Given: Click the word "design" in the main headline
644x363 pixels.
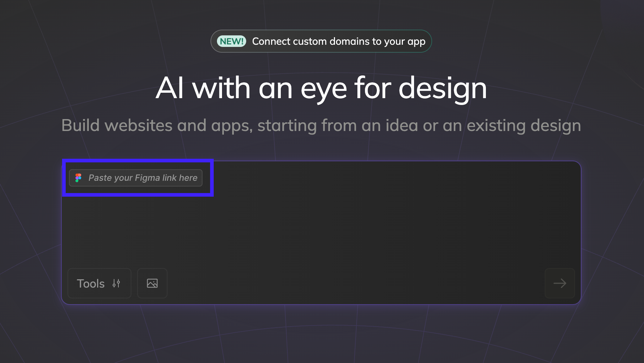Looking at the screenshot, I should pos(443,88).
